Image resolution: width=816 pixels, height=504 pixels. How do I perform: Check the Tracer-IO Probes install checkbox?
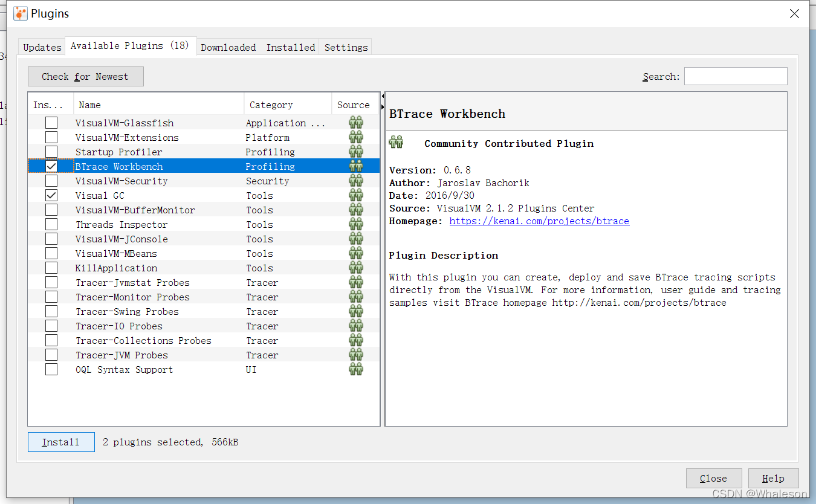tap(51, 326)
